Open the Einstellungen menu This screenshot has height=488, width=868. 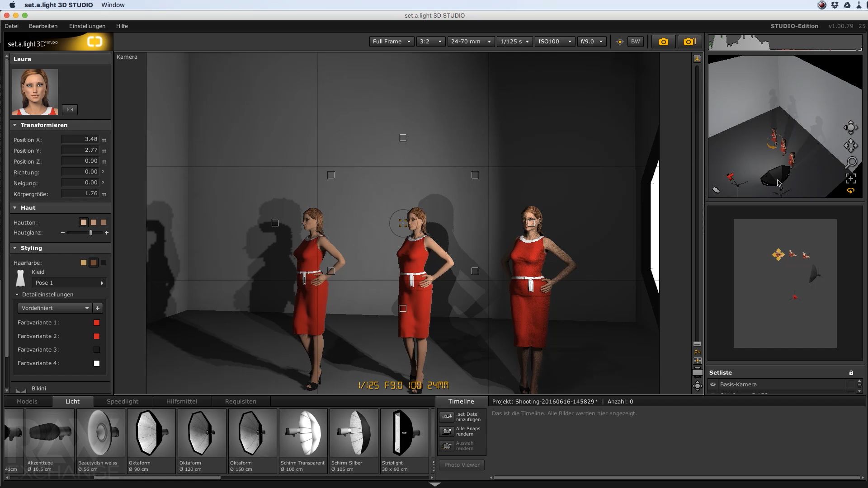87,26
